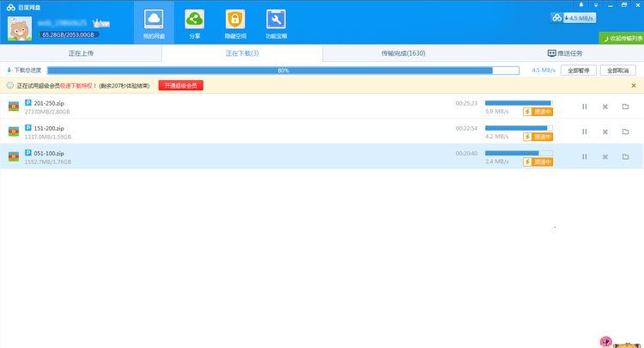Click the bear user avatar

(x=19, y=28)
